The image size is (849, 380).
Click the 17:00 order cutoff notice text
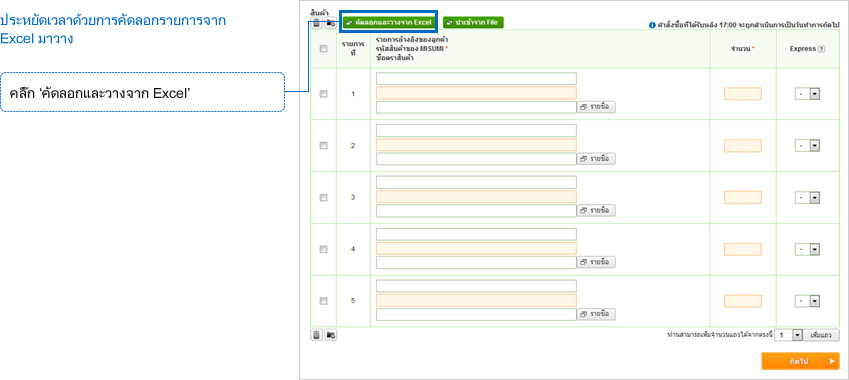tap(748, 25)
